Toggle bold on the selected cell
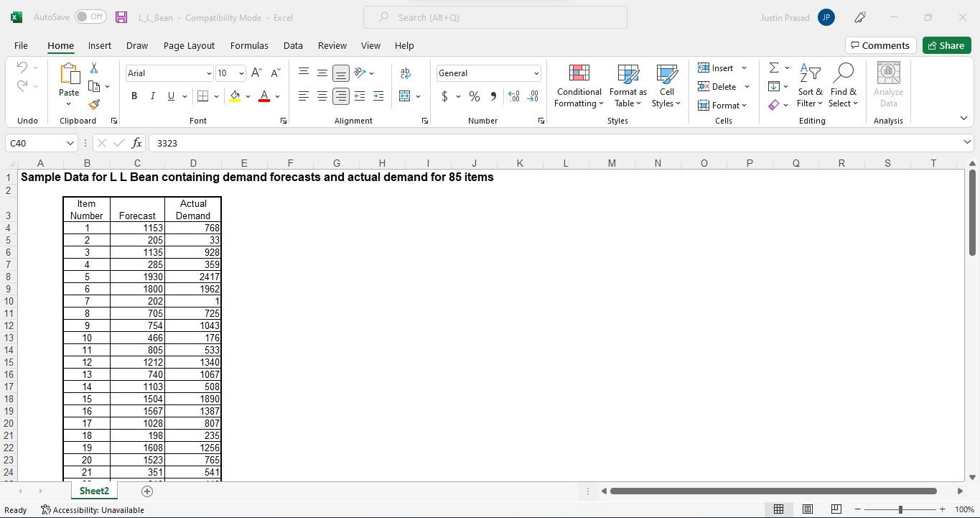The height and width of the screenshot is (518, 980). click(x=134, y=96)
